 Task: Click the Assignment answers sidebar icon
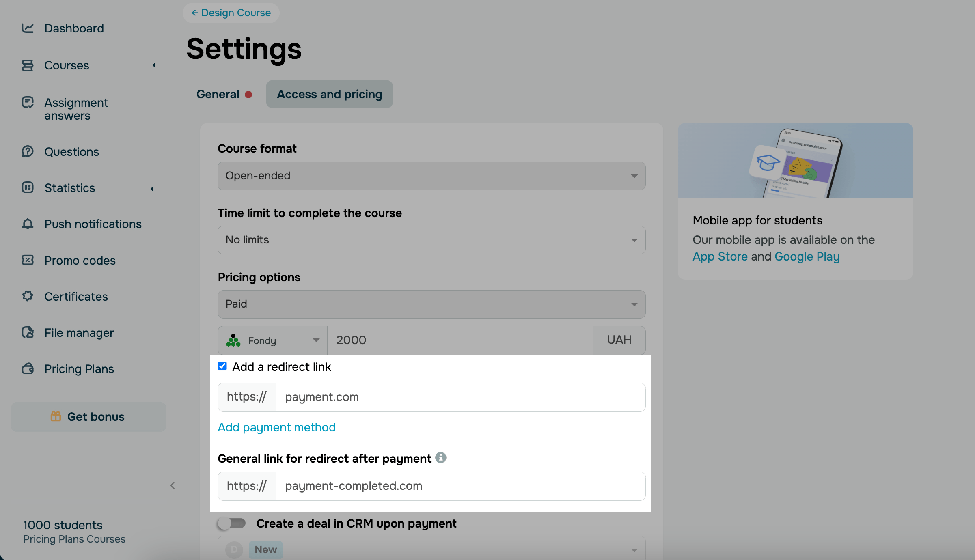tap(28, 102)
